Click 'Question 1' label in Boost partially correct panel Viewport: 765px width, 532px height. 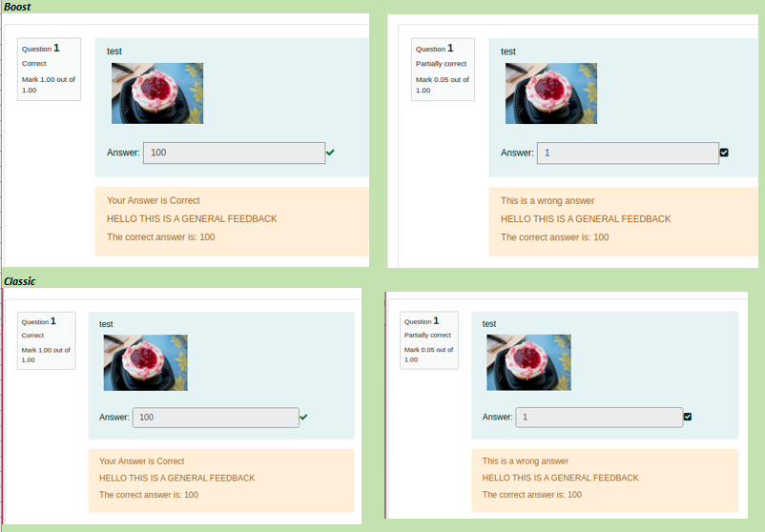click(x=434, y=49)
